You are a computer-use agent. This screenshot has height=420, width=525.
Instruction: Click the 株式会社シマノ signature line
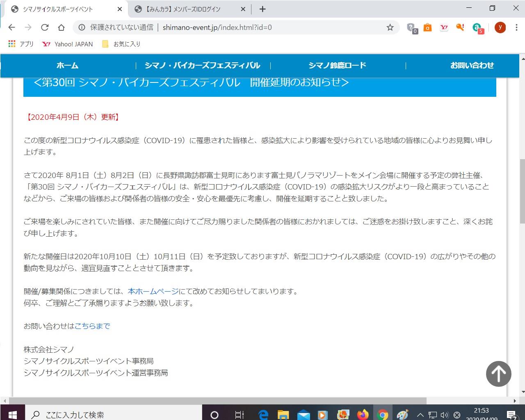[x=49, y=349]
